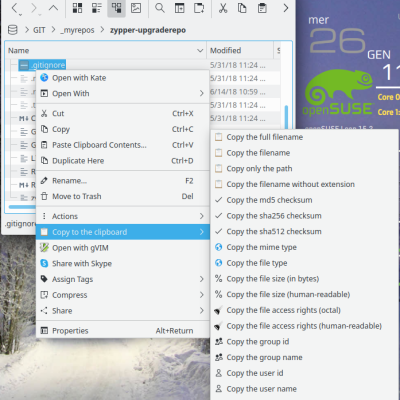Select Copy the file size (human-readable)
Image resolution: width=400 pixels, height=400 pixels.
point(304,294)
